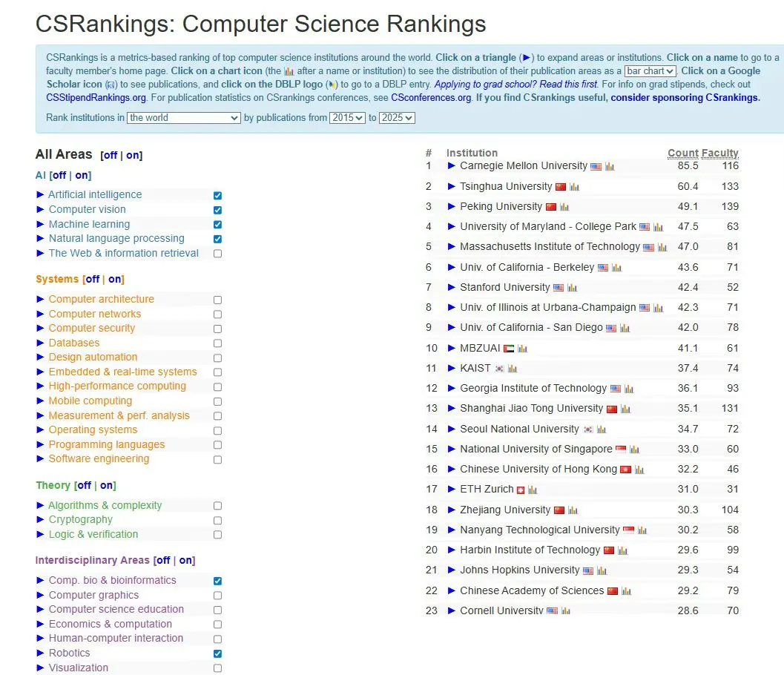
Task: Enable the Visualization checkbox
Action: tap(217, 668)
